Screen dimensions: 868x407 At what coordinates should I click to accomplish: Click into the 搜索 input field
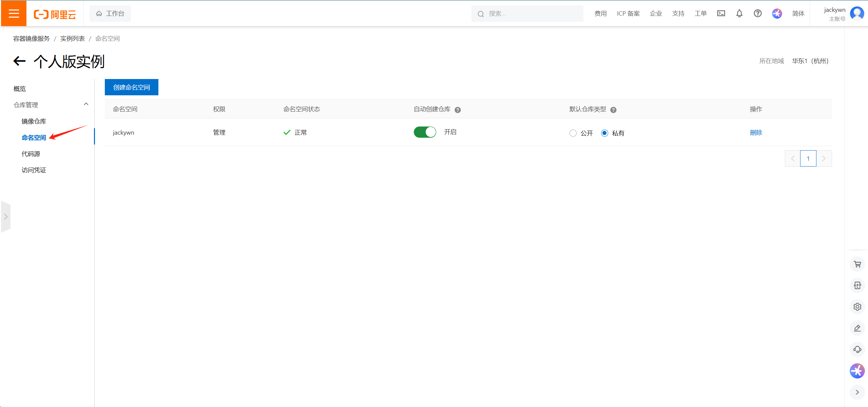pyautogui.click(x=527, y=14)
